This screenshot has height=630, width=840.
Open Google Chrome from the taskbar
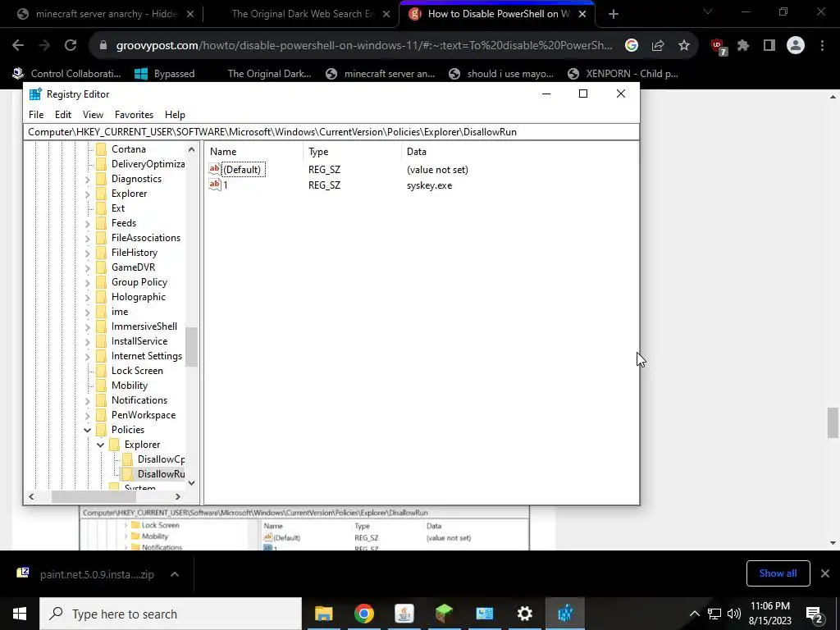click(363, 614)
